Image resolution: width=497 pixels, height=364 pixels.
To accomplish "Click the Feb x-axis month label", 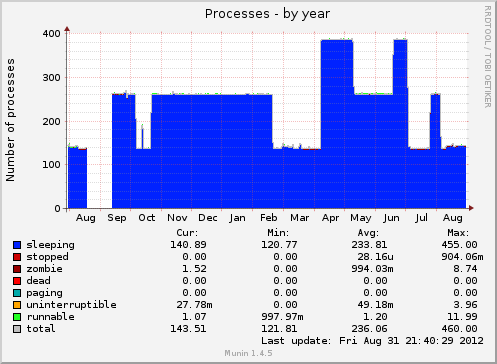I will click(x=269, y=218).
